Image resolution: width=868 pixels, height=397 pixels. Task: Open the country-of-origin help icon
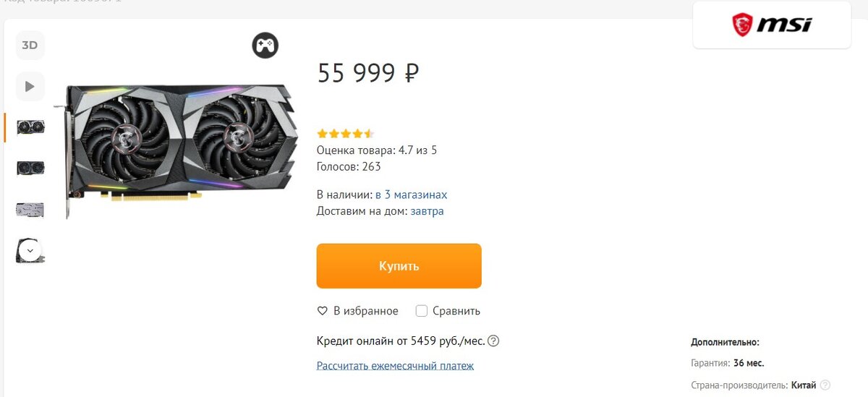(x=825, y=385)
